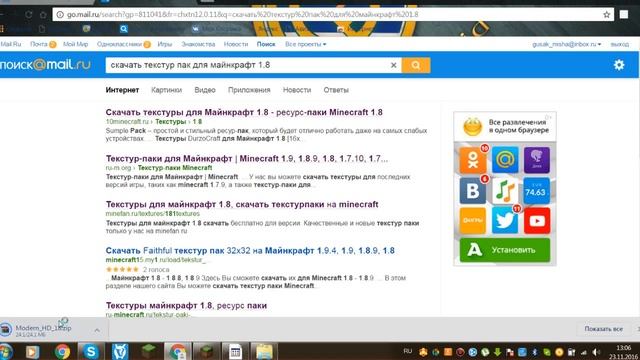Open the Windows Start button
The height and width of the screenshot is (360, 640).
(6, 351)
